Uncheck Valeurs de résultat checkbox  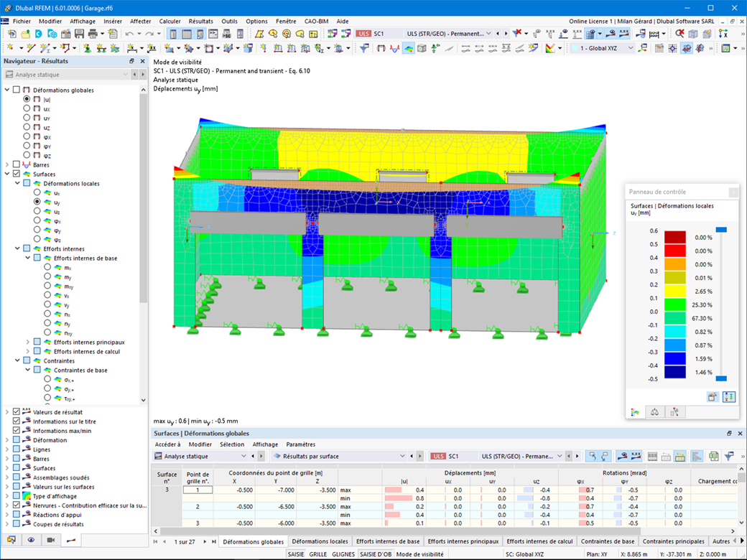coord(17,411)
